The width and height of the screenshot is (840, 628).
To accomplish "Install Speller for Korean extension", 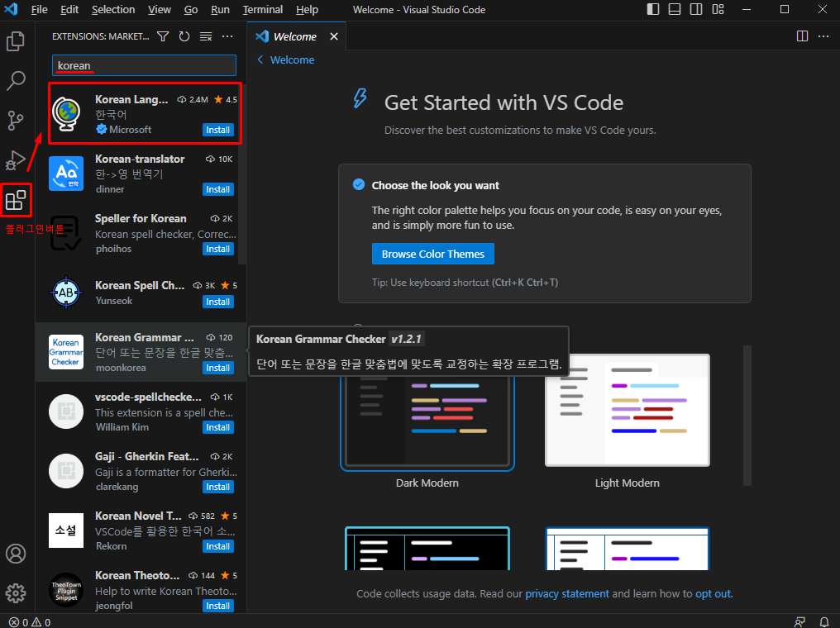I will [x=218, y=249].
